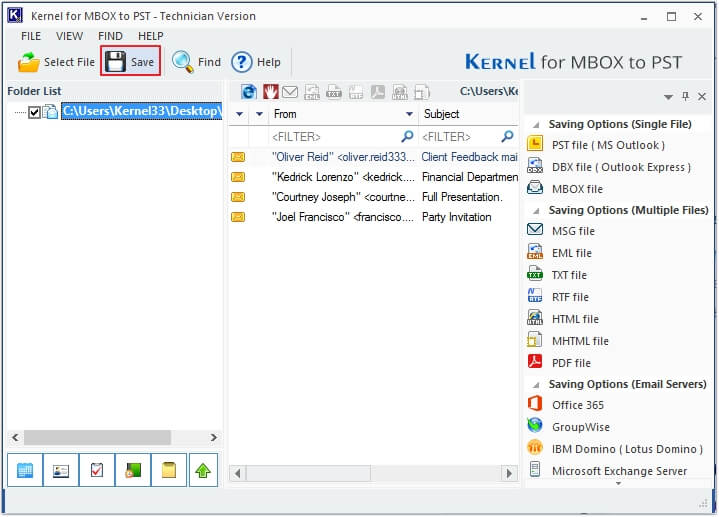
Task: Open the Find tool
Action: [196, 62]
